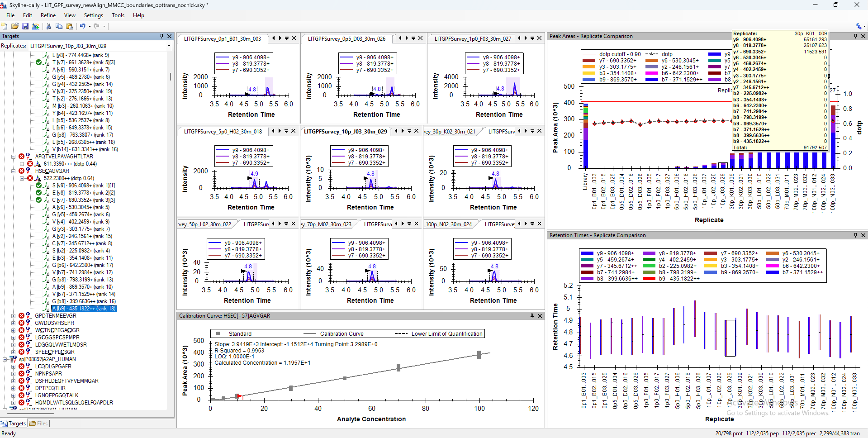Select the LITGPFSurvey_5p0_H02_30m_018 chromatogram tab
Viewport: 868px width, 438px height.
point(223,132)
